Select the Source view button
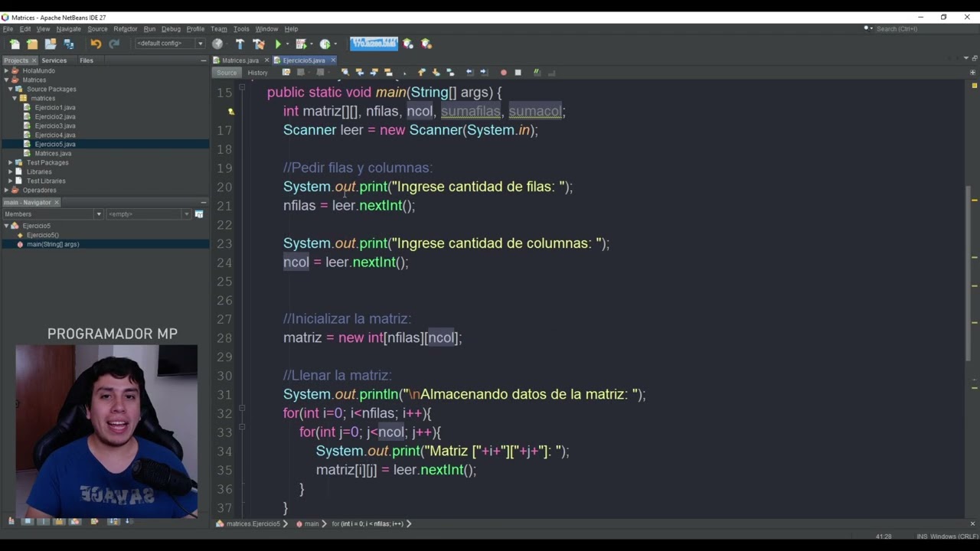The width and height of the screenshot is (980, 551). (x=227, y=73)
